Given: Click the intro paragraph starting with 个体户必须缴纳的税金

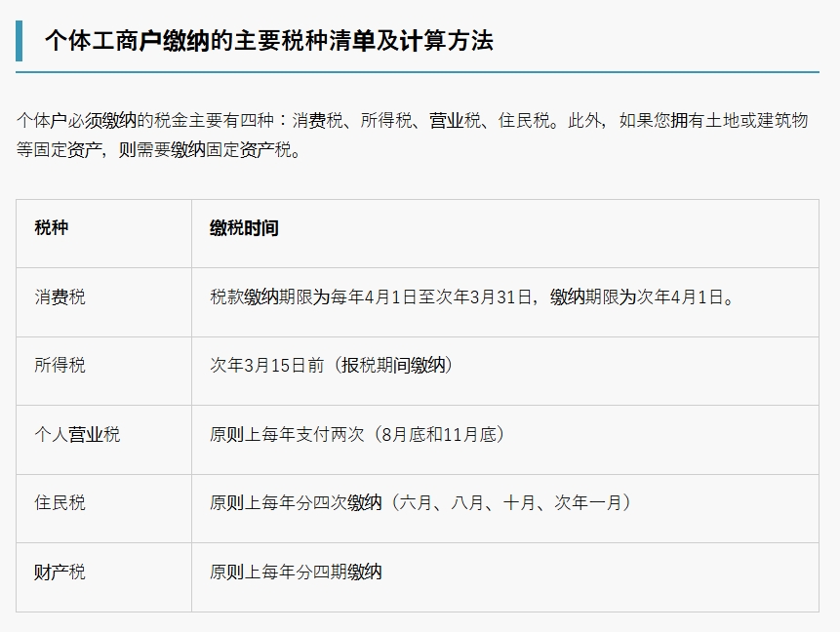Looking at the screenshot, I should [412, 135].
